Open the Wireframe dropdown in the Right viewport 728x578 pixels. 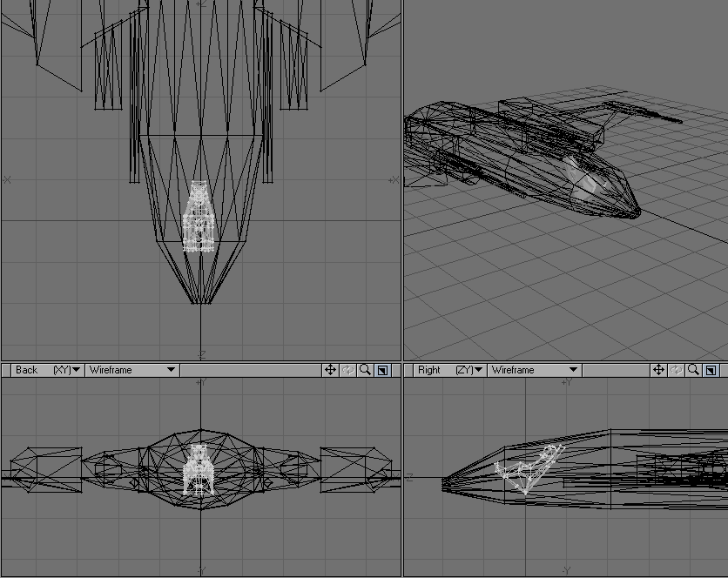(534, 370)
